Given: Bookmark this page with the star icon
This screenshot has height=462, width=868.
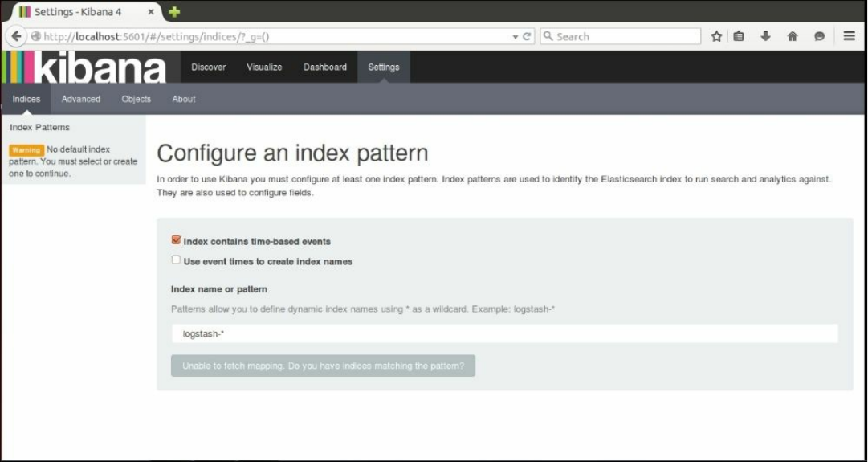Looking at the screenshot, I should 716,37.
